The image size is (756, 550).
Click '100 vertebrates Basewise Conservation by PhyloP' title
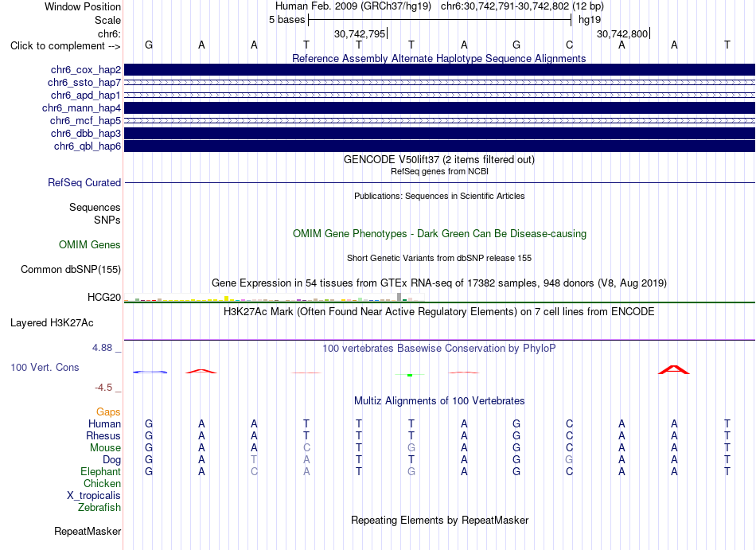click(438, 349)
